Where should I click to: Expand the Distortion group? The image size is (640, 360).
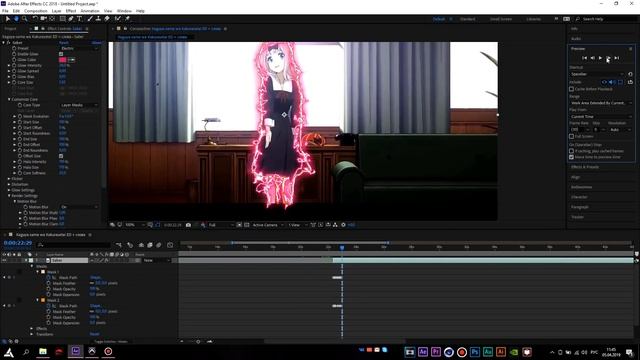(9, 184)
